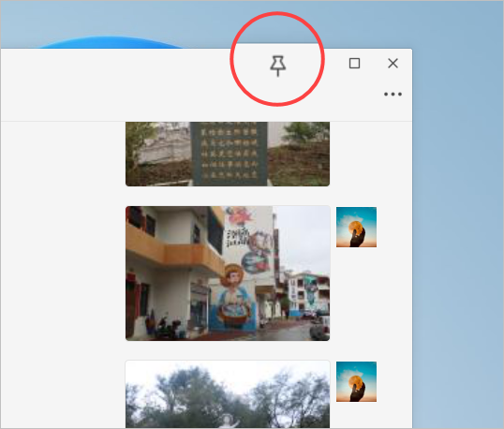Screen dimensions: 504x429
Task: Click the blank chat area left of the photos
Action: coord(63,274)
